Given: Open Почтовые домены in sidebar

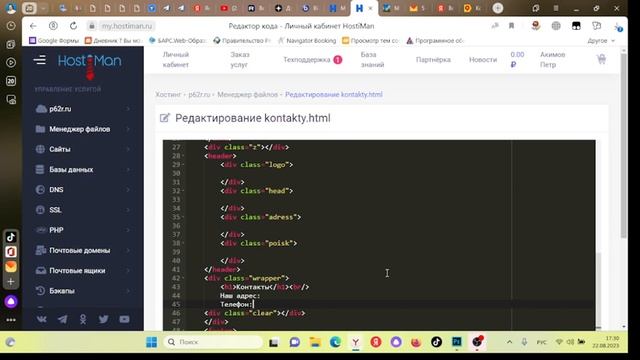Looking at the screenshot, I should click(x=80, y=250).
